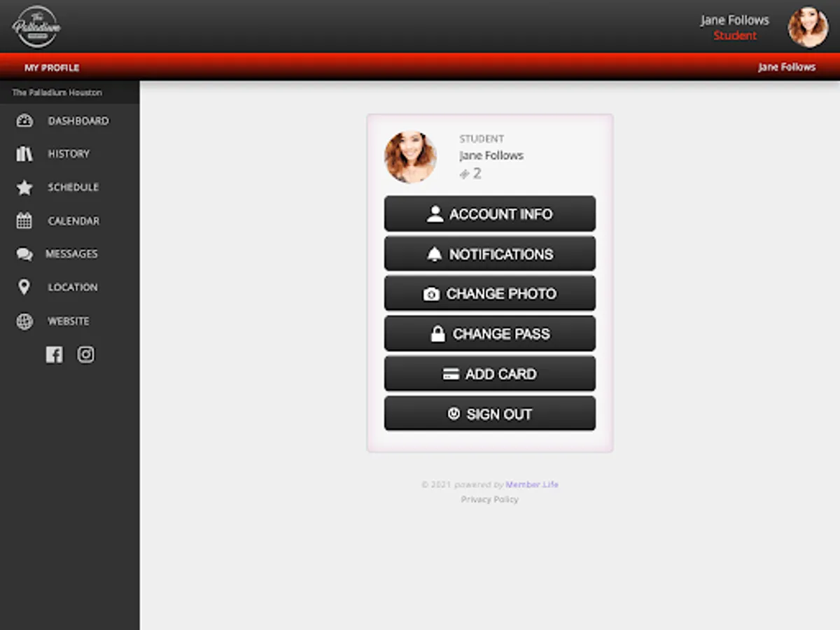Open the Notifications settings

pos(489,253)
